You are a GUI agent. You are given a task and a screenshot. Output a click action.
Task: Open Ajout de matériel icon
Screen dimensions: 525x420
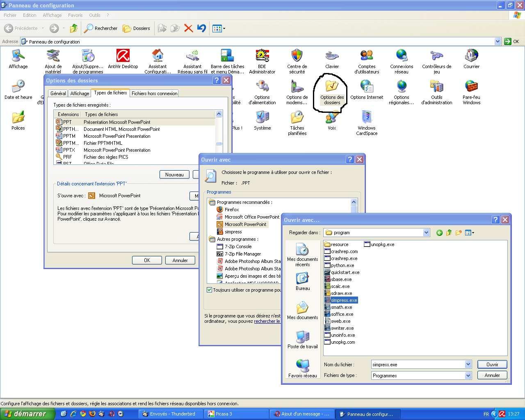click(x=53, y=61)
